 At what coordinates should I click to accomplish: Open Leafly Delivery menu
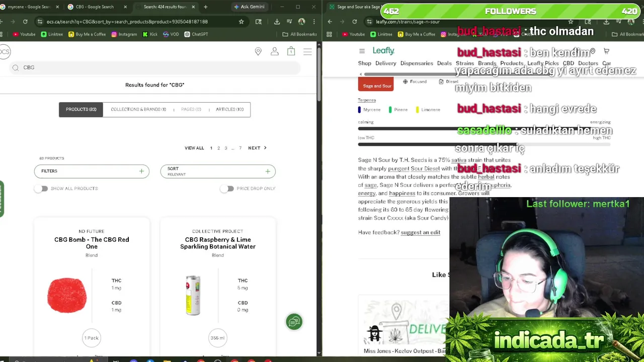click(x=386, y=63)
